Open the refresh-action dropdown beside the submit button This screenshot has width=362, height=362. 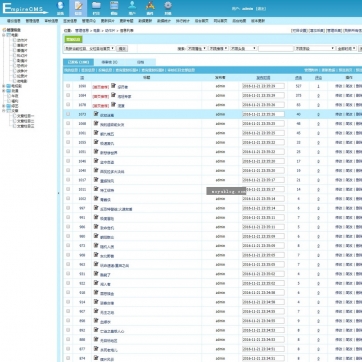pyautogui.click(x=89, y=48)
